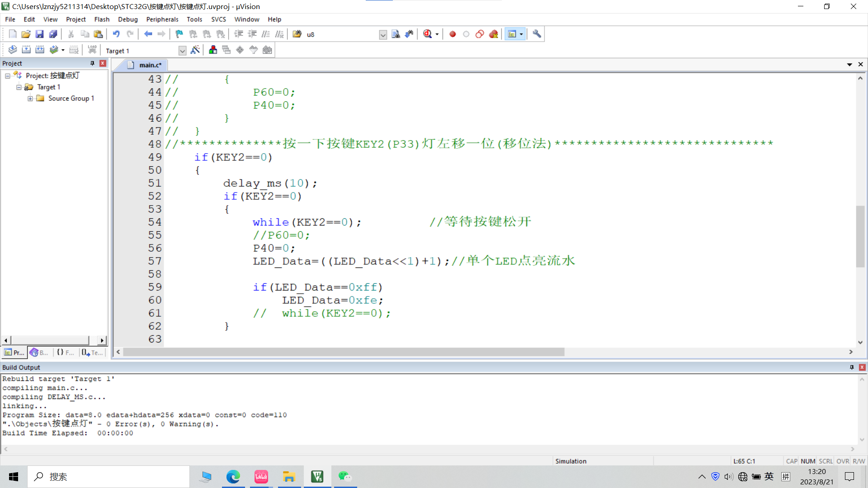This screenshot has width=868, height=488.
Task: Click the Find in Files icon
Action: [297, 34]
